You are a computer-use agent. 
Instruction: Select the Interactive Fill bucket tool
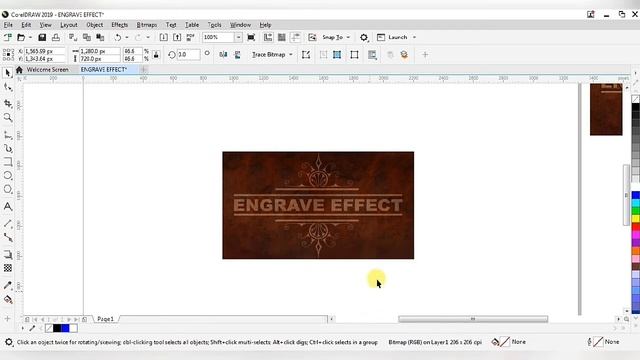pos(8,300)
